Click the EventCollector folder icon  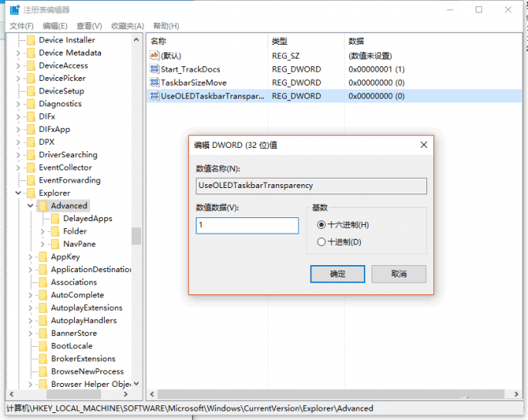(31, 167)
